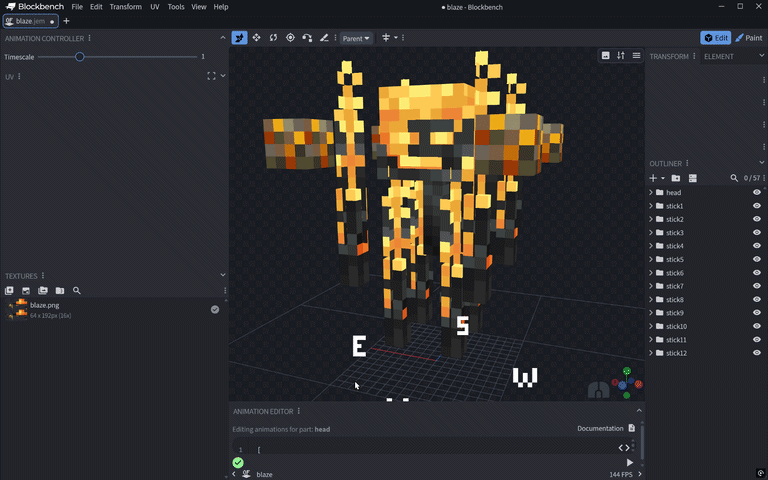Select the Seam/knife pen tool icon

pyautogui.click(x=324, y=38)
